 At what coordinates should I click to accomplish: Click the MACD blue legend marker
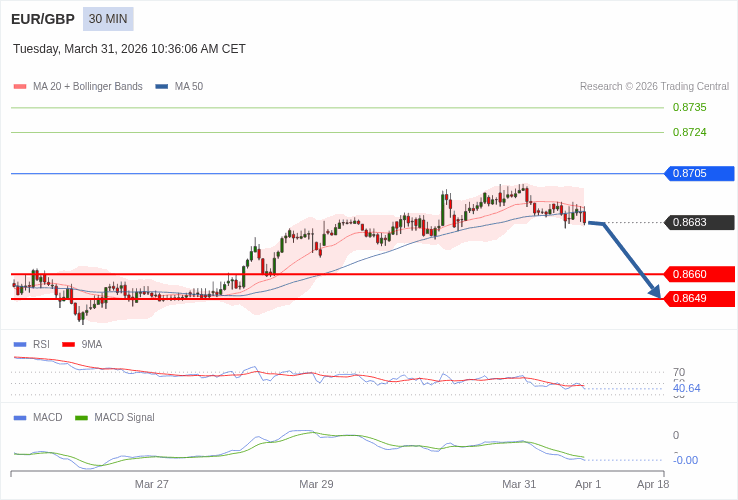point(20,418)
